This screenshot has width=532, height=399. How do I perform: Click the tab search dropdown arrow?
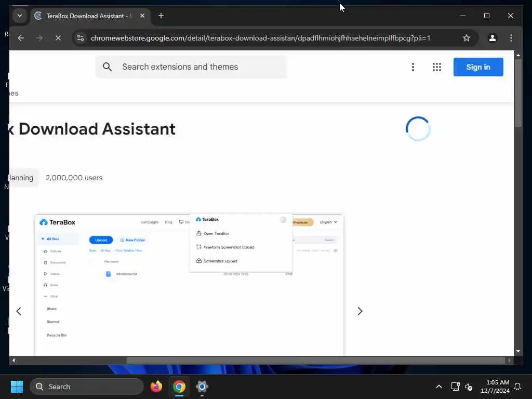point(20,16)
